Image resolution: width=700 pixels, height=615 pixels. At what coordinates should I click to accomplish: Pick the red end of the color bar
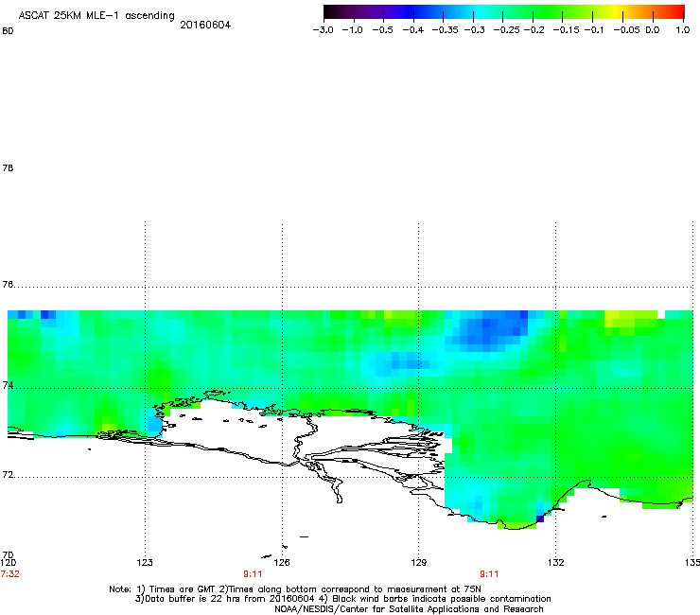(678, 12)
